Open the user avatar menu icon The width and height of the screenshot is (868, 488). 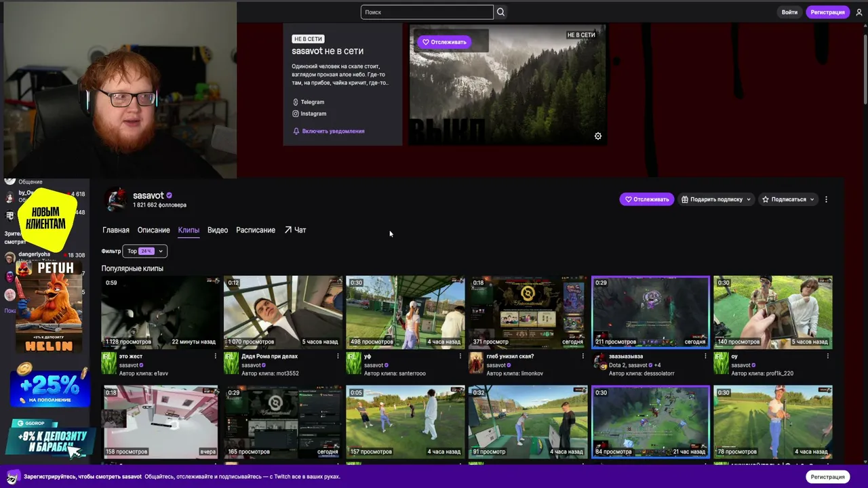click(859, 12)
